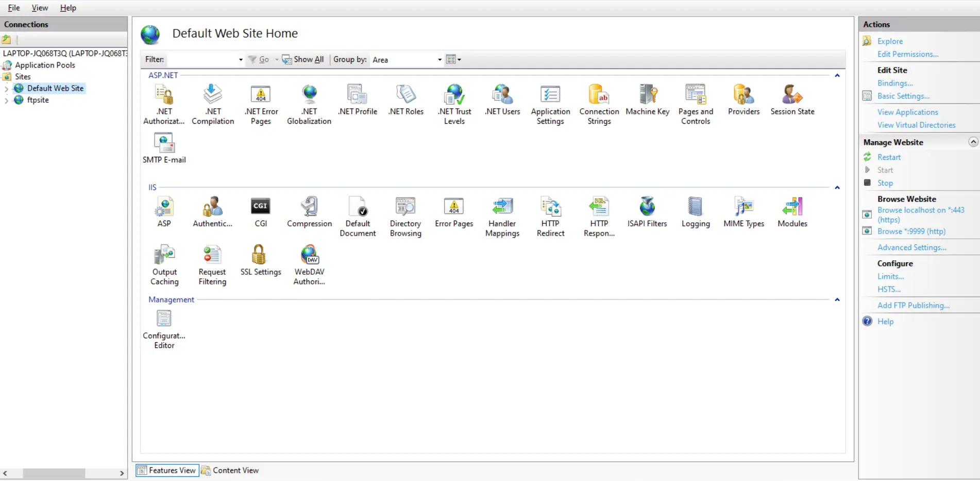Click the Bindings... link
The width and height of the screenshot is (980, 481).
pos(894,83)
